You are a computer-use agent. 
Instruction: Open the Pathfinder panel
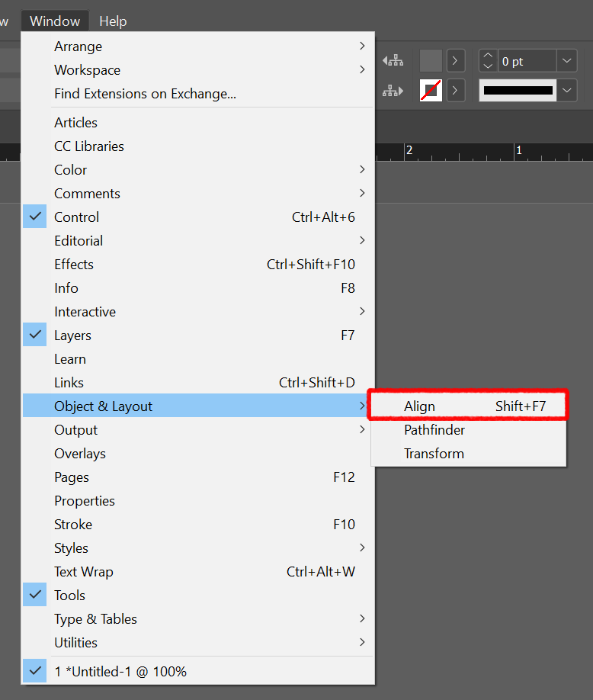tap(469, 430)
